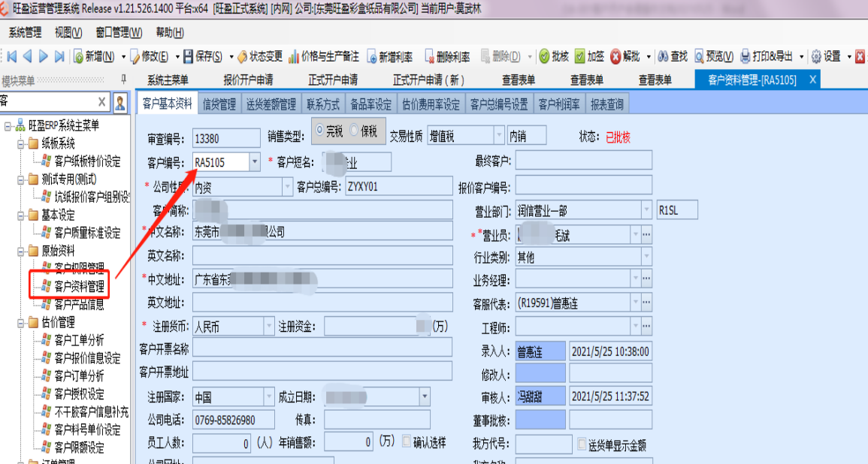Click the 解批 unapprove button
Screen dimensions: 868x464
click(625, 56)
